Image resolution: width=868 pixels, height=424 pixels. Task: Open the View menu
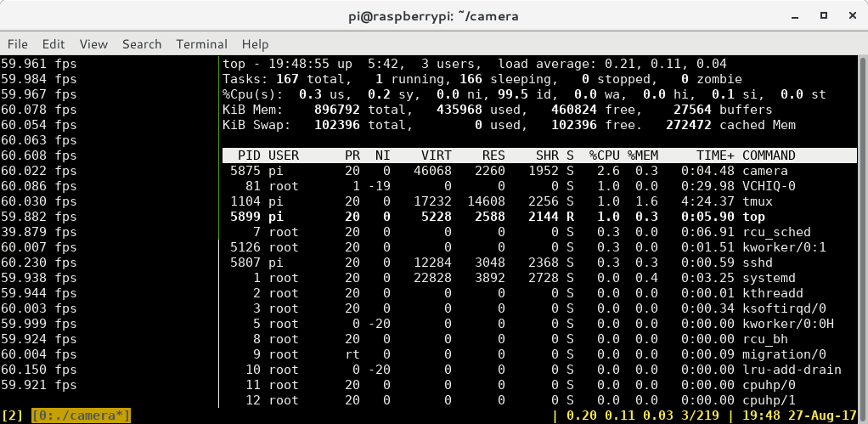(93, 44)
